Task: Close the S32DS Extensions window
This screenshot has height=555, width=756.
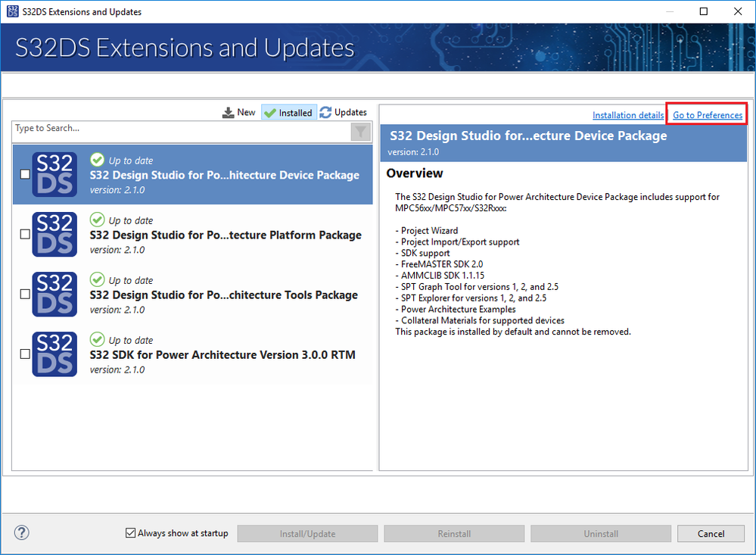Action: 738,11
